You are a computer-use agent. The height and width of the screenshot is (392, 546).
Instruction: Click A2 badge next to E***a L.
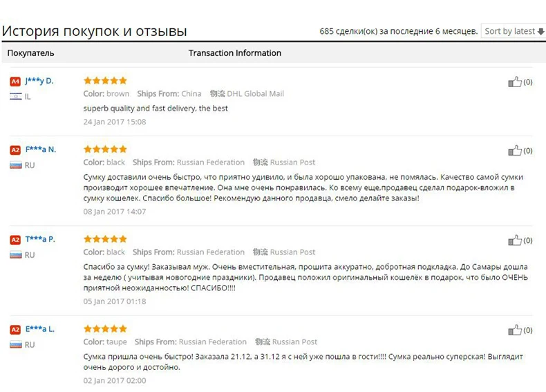click(15, 330)
